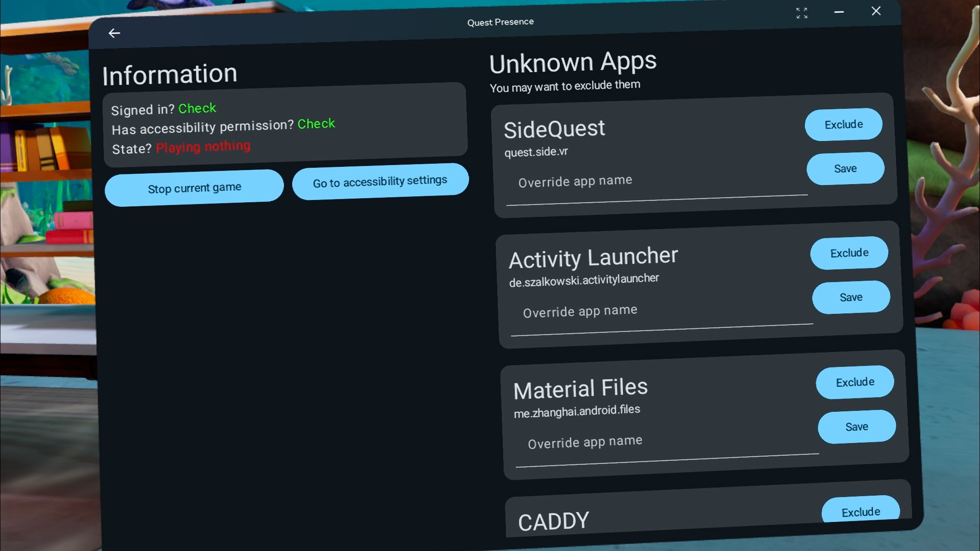
Task: Select 'me.zhanghai.android.files' package name
Action: tap(577, 411)
